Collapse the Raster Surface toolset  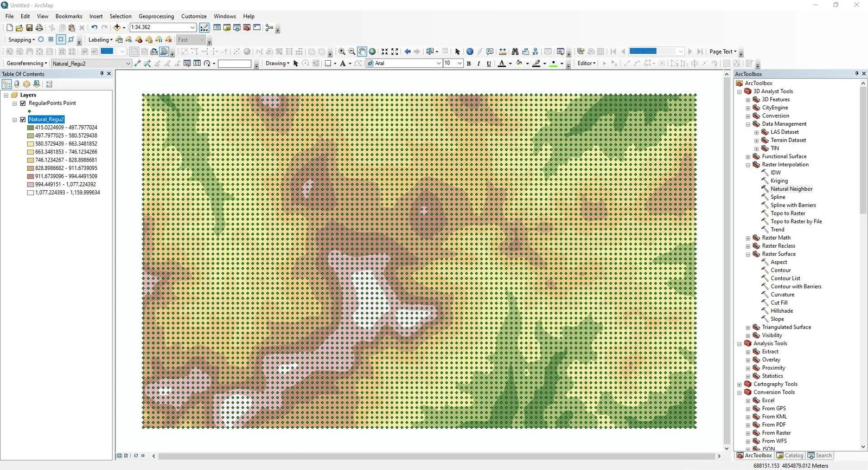tap(748, 254)
